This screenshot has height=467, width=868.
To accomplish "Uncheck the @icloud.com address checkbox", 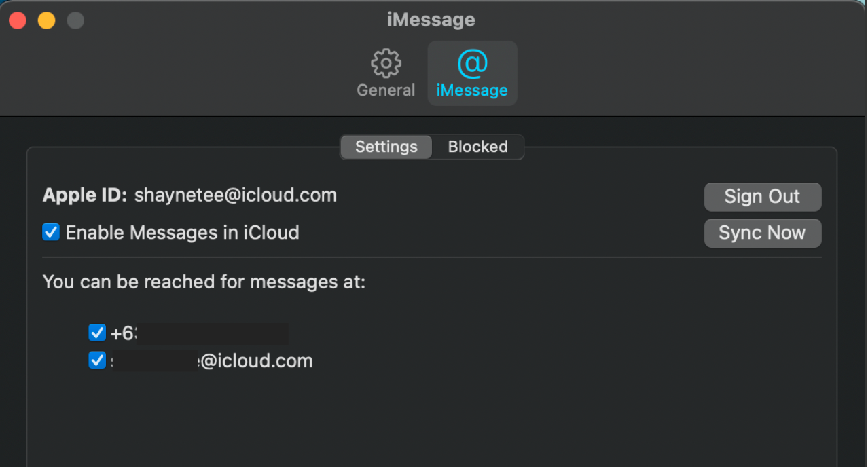I will 97,360.
